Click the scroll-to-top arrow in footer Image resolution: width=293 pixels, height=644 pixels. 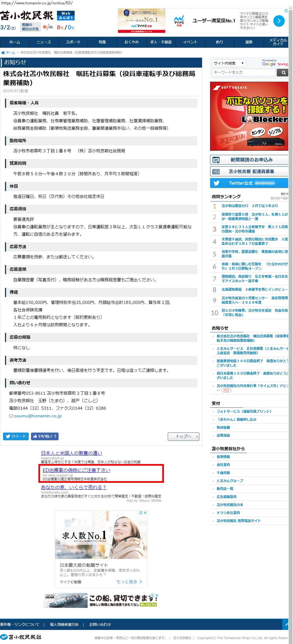click(x=287, y=624)
